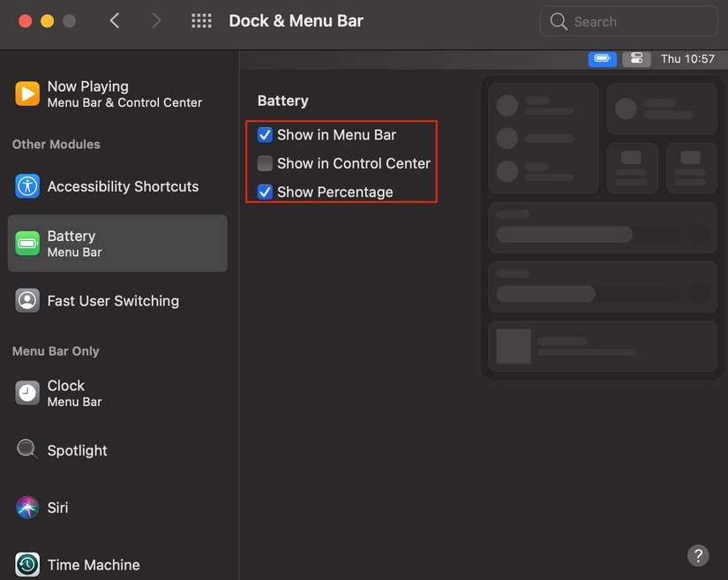Click the green Battery icon in sidebar
The height and width of the screenshot is (580, 728).
click(x=27, y=244)
